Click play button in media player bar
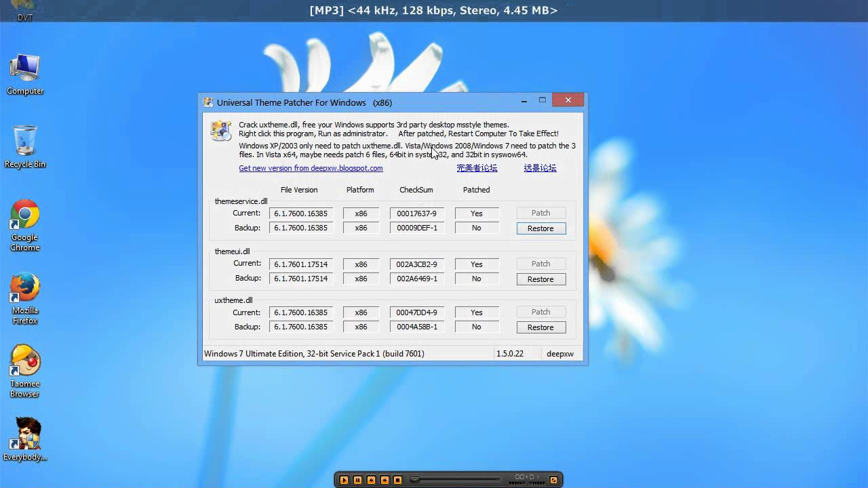Viewport: 868px width, 488px height. [x=344, y=480]
